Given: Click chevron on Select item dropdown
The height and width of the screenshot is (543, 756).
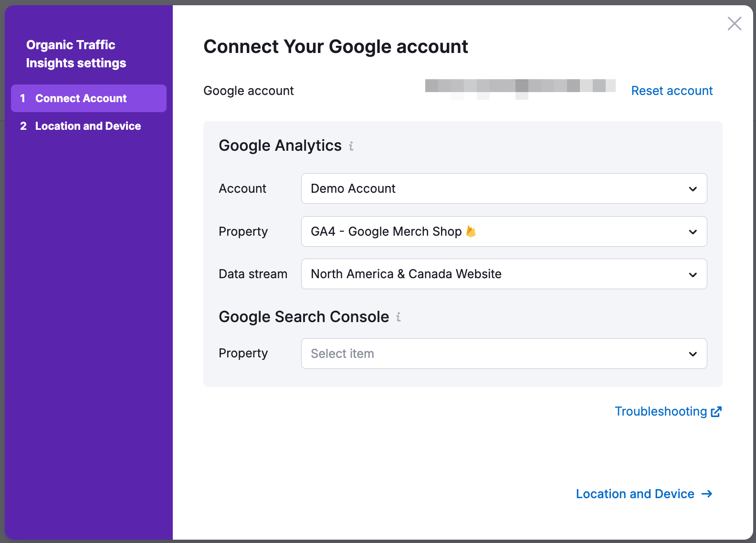Looking at the screenshot, I should tap(693, 354).
